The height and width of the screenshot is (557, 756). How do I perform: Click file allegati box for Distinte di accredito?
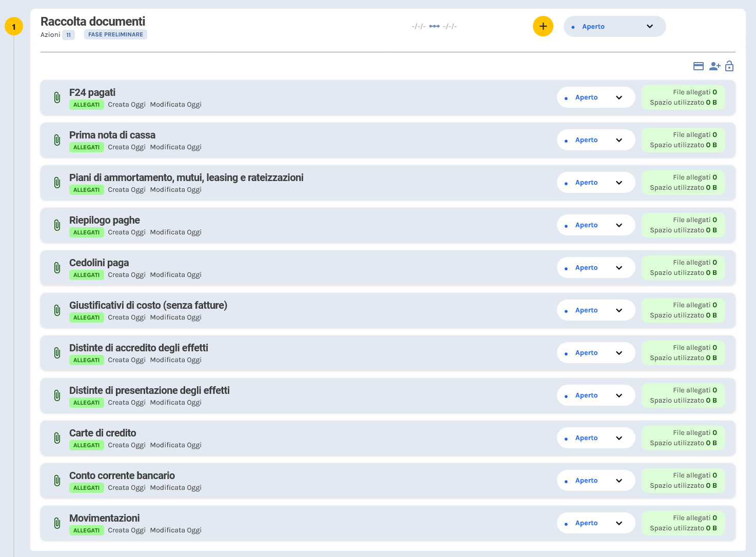683,353
